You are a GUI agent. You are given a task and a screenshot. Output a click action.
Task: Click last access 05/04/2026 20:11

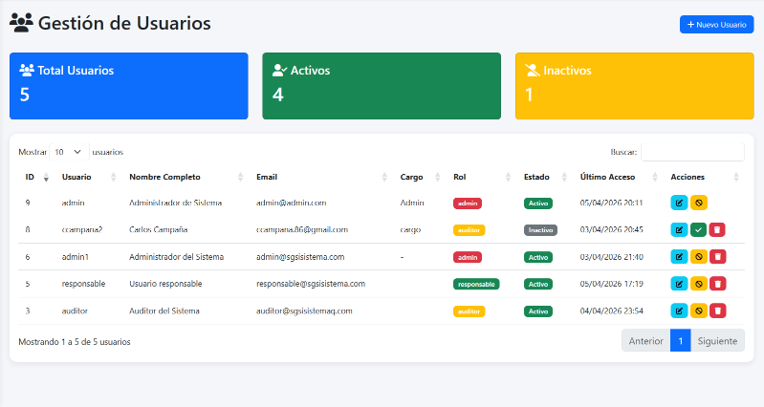[611, 203]
